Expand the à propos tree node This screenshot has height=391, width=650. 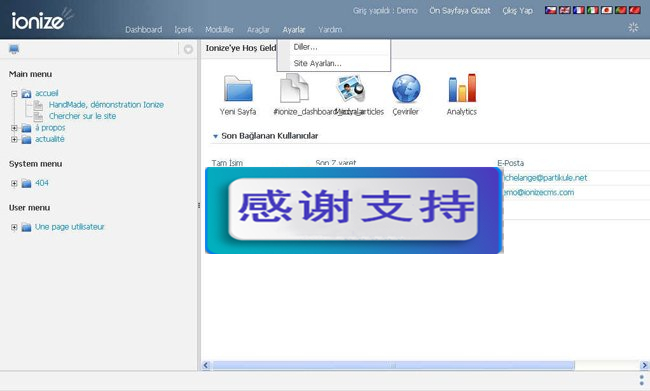[14, 128]
